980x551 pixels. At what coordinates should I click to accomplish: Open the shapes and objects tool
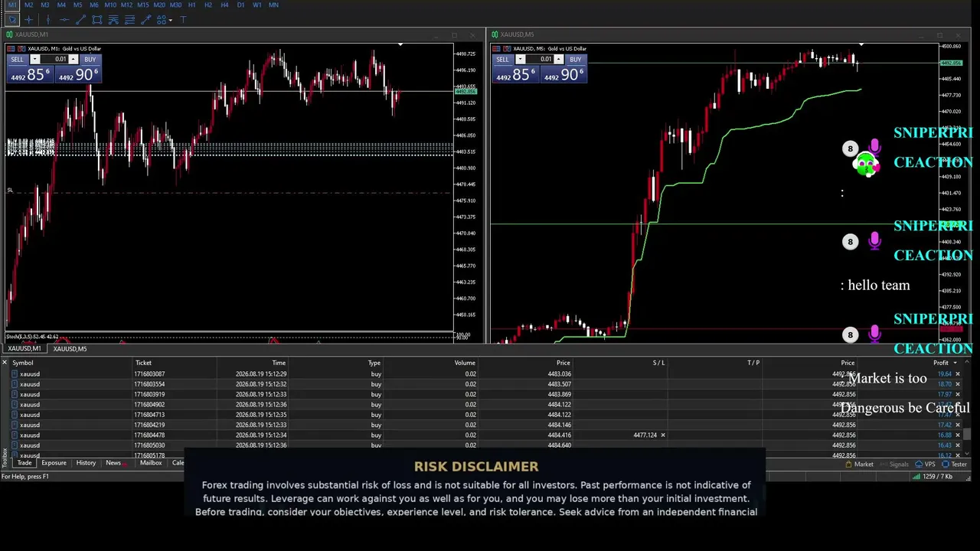click(x=161, y=20)
